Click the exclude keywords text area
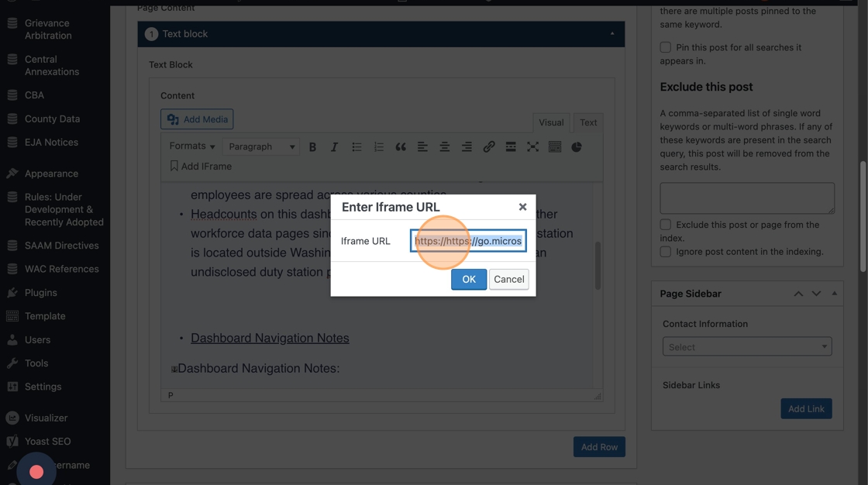Viewport: 868px width, 485px height. tap(747, 198)
